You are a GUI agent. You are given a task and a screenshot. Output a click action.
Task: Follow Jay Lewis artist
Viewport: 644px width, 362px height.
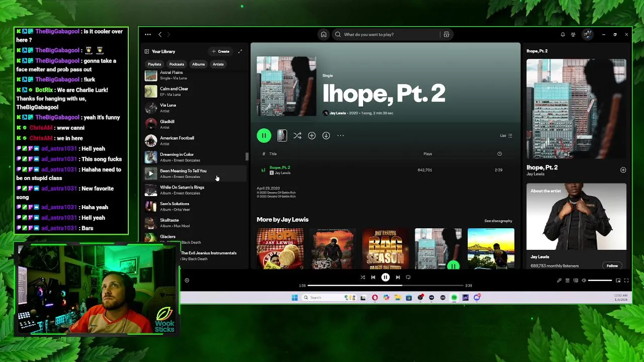(x=612, y=265)
